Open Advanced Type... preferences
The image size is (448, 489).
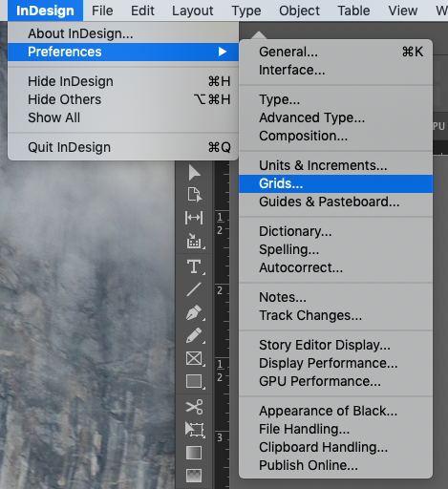pyautogui.click(x=335, y=117)
